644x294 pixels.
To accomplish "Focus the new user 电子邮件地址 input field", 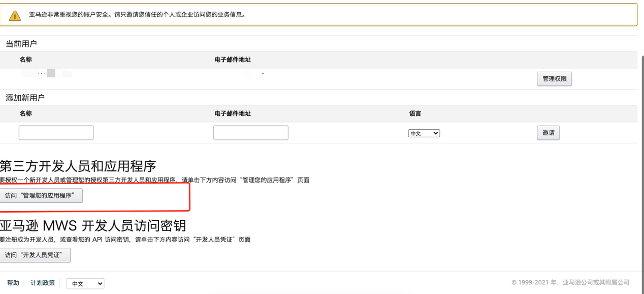I will [x=251, y=133].
